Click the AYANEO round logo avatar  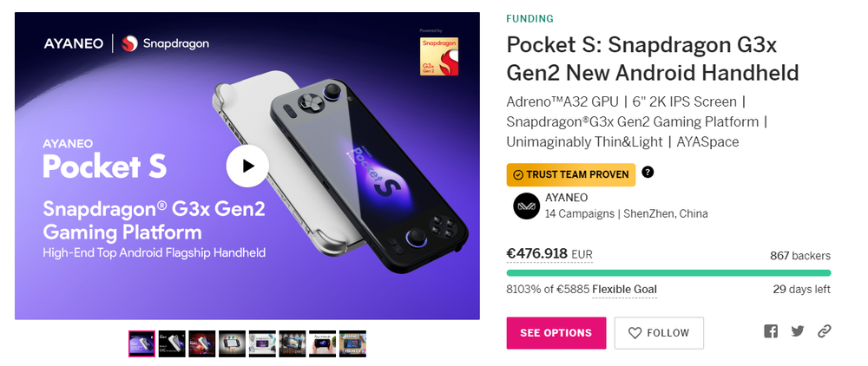(526, 206)
